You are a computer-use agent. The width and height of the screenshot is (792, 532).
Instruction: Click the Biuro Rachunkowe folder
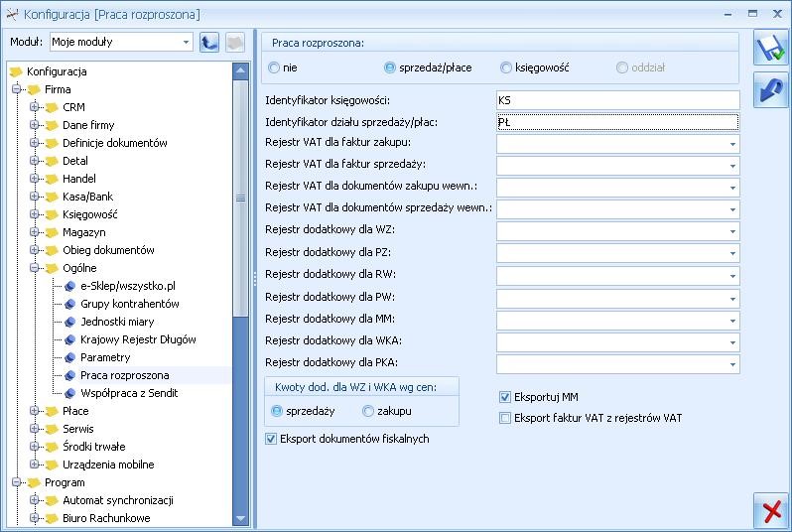tap(98, 518)
